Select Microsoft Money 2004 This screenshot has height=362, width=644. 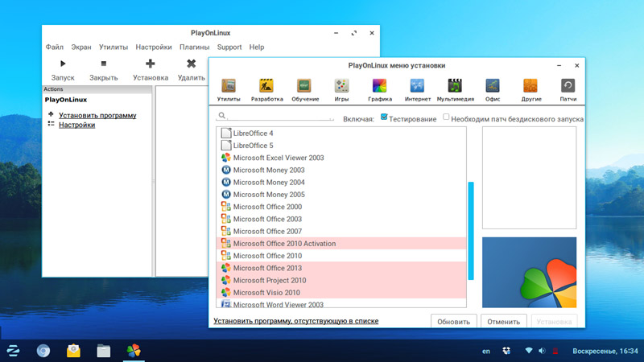[341, 183]
